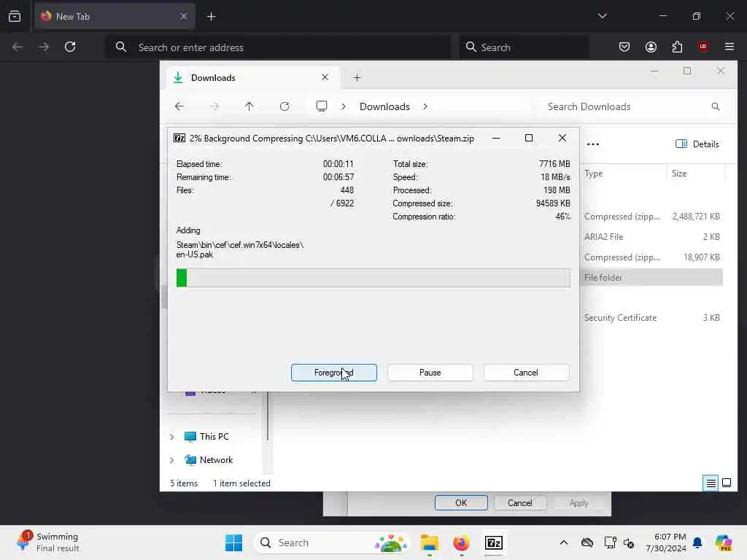Open a new Firefox tab
This screenshot has height=560, width=747.
(211, 17)
